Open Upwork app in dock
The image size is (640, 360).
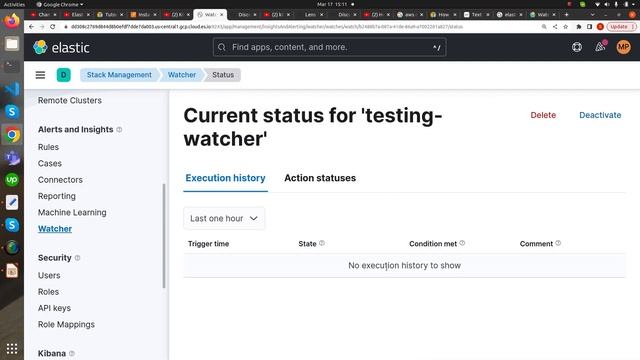click(12, 180)
